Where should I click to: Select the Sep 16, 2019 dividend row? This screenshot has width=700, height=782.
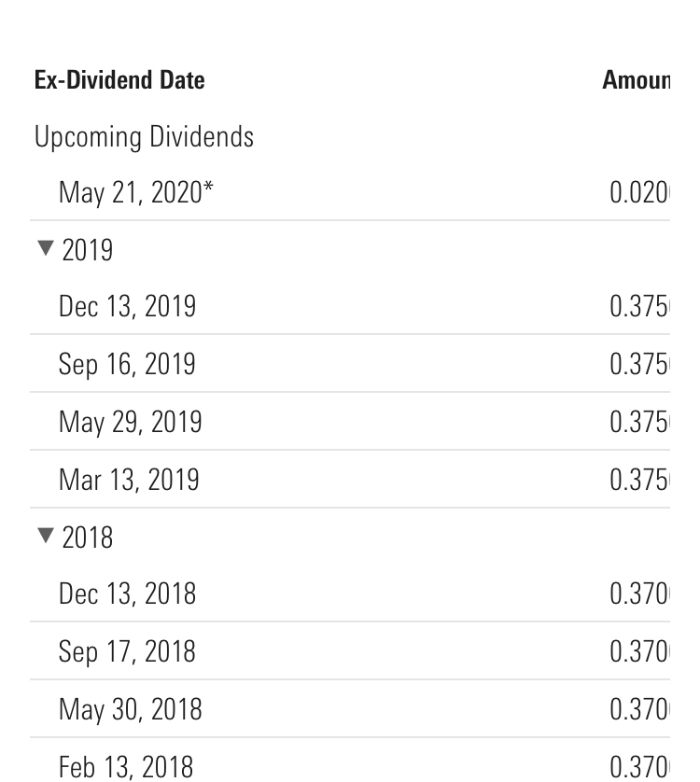[127, 364]
